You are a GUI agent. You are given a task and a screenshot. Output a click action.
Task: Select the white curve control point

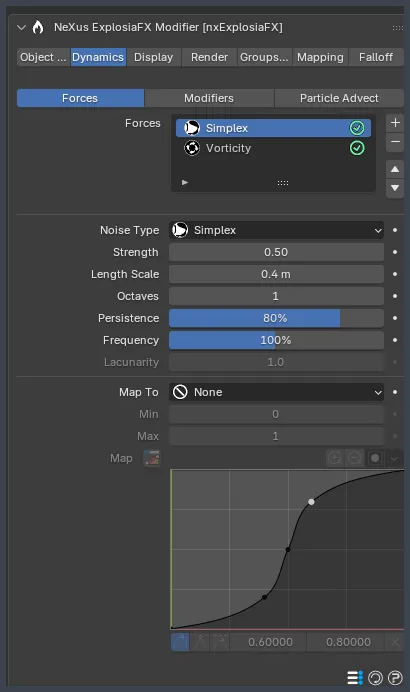coord(312,502)
